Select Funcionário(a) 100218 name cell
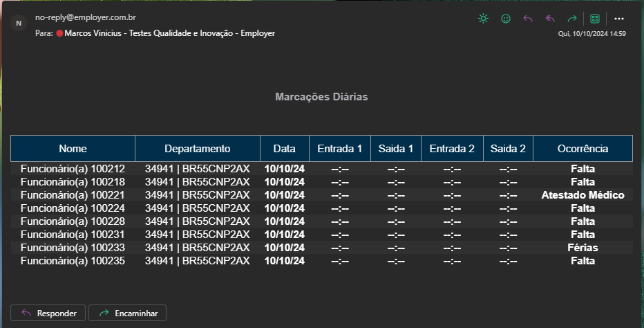The image size is (644, 328). coord(73,182)
